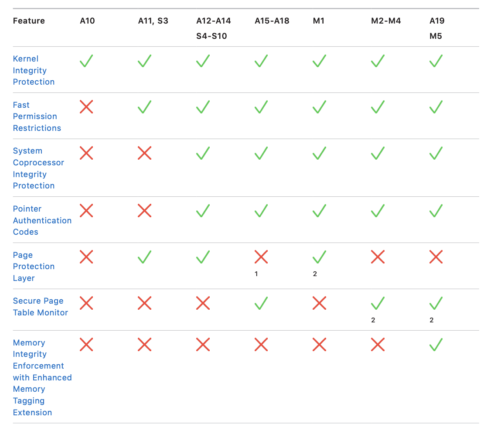Click the green check for Memory Integrity Enforcement A19 M5
The height and width of the screenshot is (431, 504).
(436, 345)
